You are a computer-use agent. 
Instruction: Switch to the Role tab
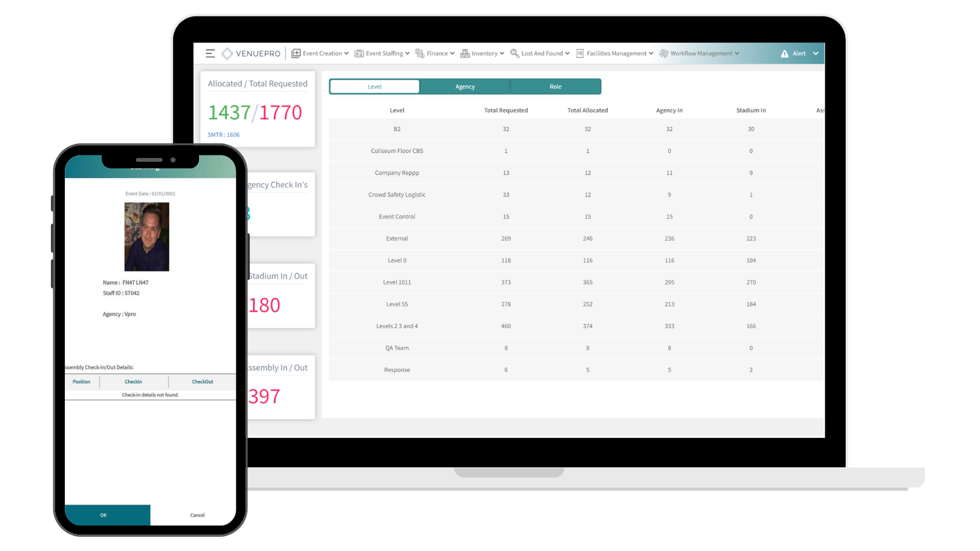[555, 87]
